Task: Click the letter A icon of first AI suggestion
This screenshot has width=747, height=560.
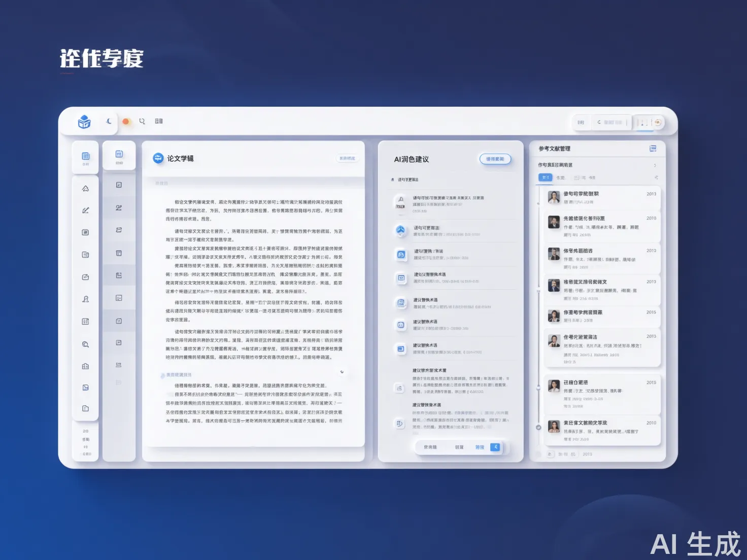Action: tap(401, 202)
